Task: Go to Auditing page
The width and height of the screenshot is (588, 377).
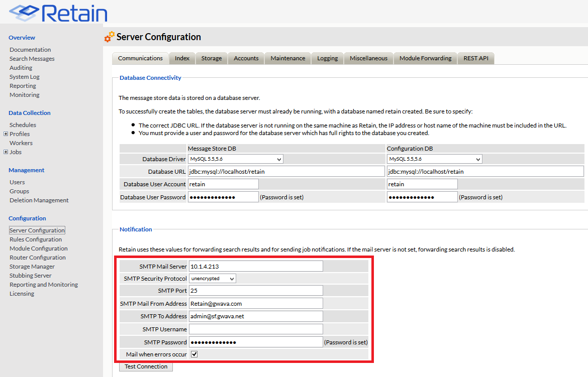Action: pyautogui.click(x=21, y=67)
